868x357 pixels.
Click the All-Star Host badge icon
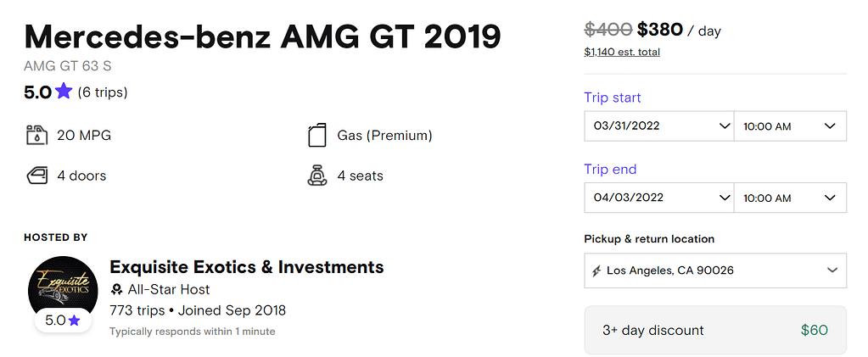116,289
